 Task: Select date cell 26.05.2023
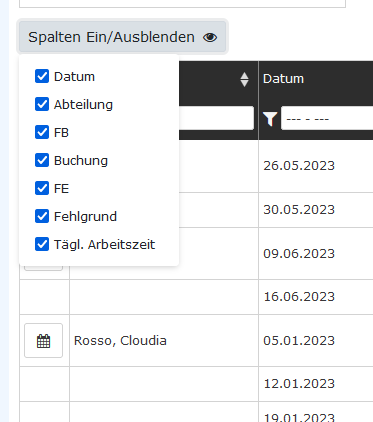299,166
